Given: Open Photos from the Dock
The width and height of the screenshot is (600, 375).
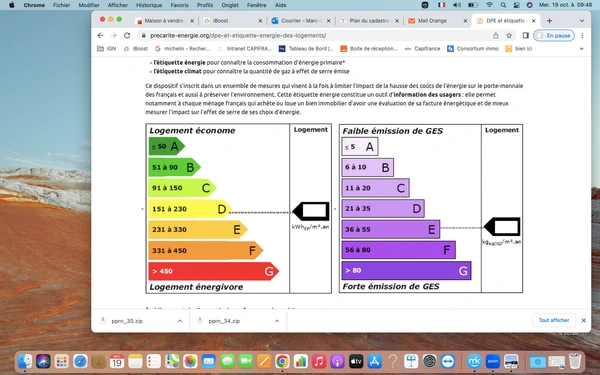Looking at the screenshot, I should pos(190,361).
